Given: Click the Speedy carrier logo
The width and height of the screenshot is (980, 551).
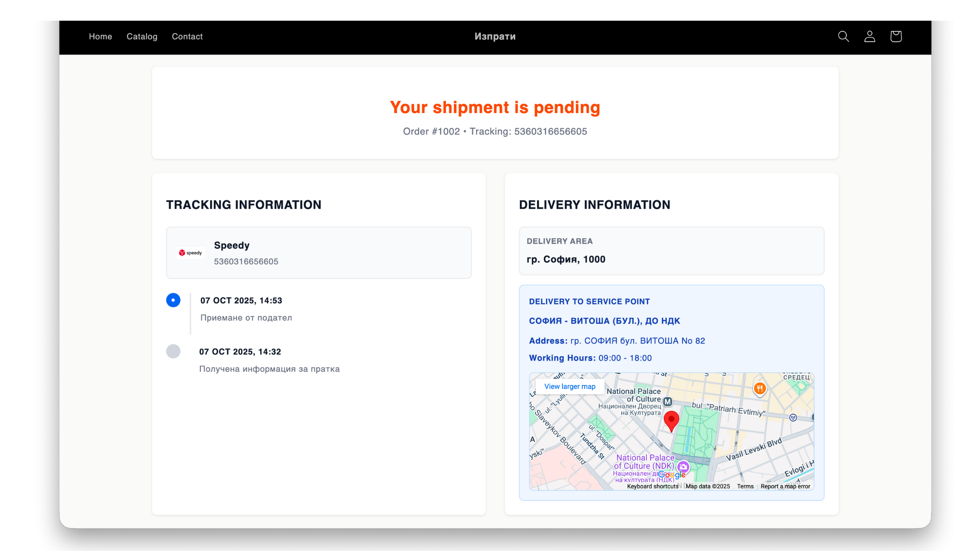Looking at the screenshot, I should pyautogui.click(x=191, y=253).
